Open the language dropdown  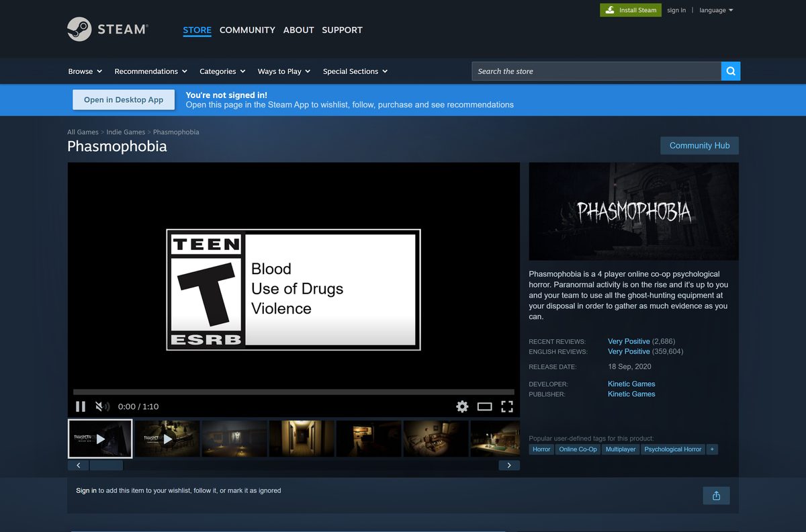click(x=716, y=10)
